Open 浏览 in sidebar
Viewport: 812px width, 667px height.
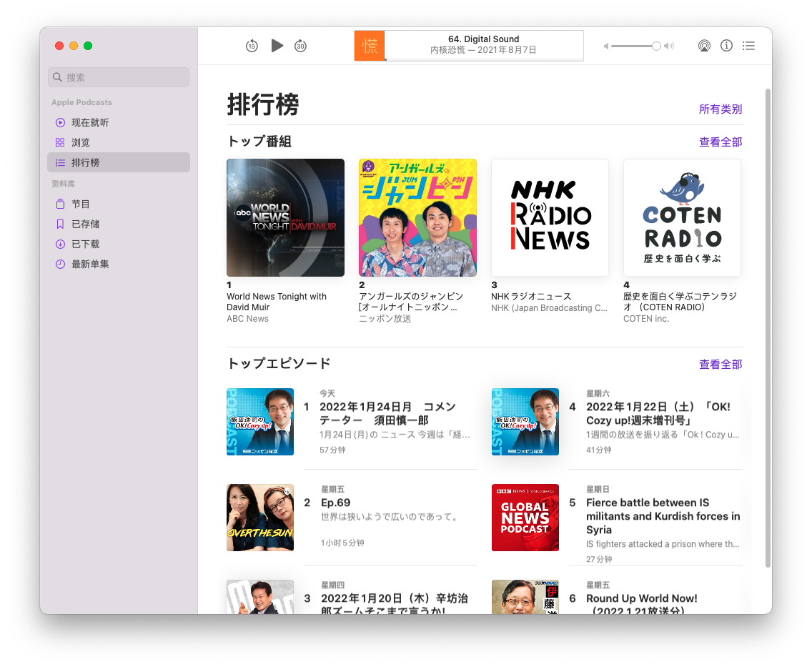tap(119, 142)
